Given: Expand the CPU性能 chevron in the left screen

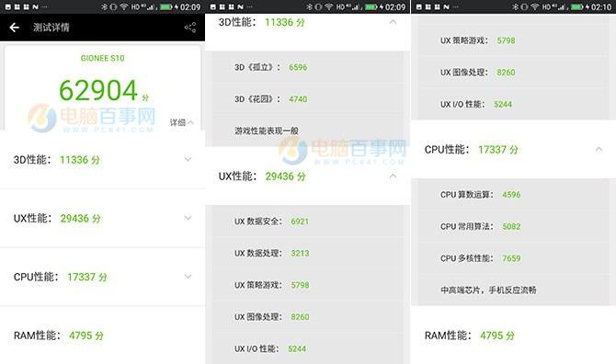Looking at the screenshot, I should (188, 276).
